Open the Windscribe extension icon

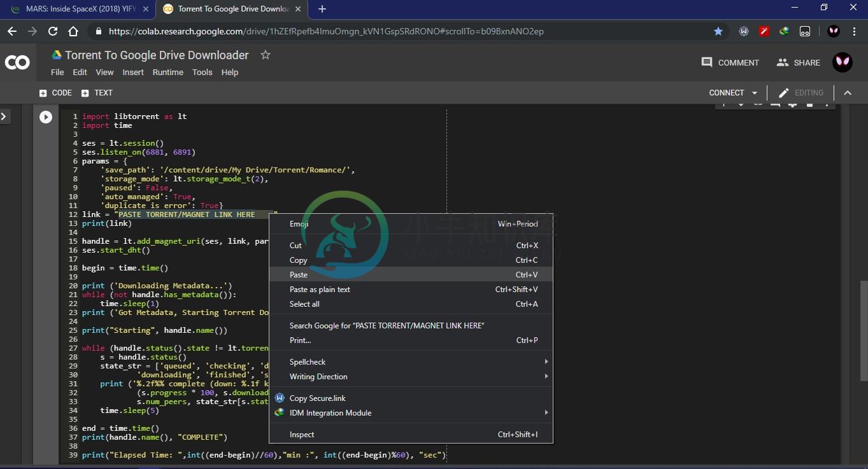tap(744, 31)
